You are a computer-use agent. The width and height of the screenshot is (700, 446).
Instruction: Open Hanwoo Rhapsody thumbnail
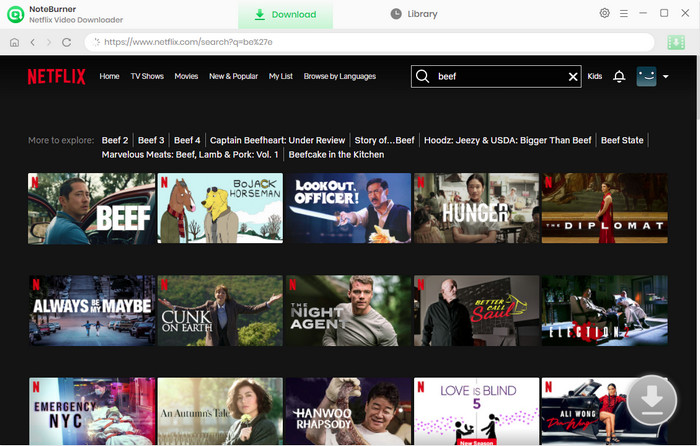(348, 411)
